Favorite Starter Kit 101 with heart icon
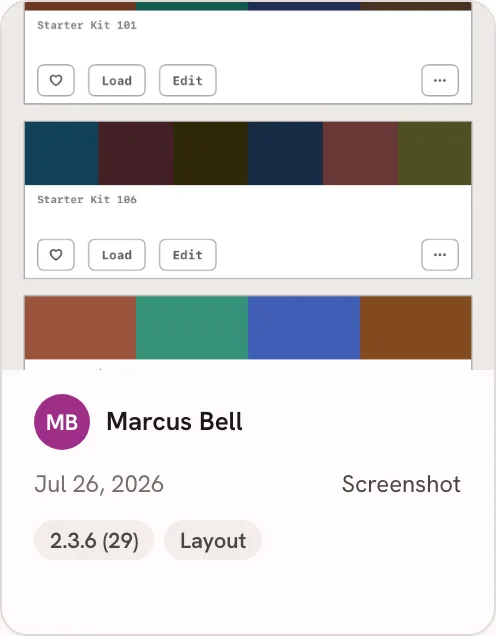This screenshot has height=636, width=496. 56,80
